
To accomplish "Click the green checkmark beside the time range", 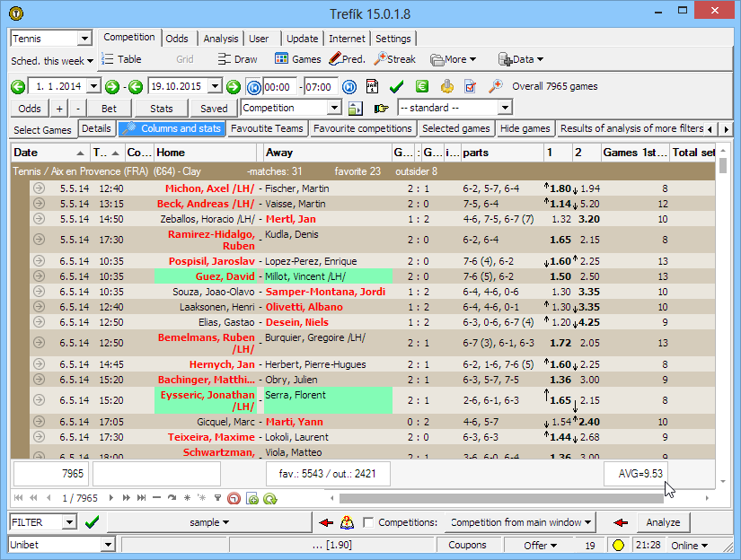I will 396,87.
